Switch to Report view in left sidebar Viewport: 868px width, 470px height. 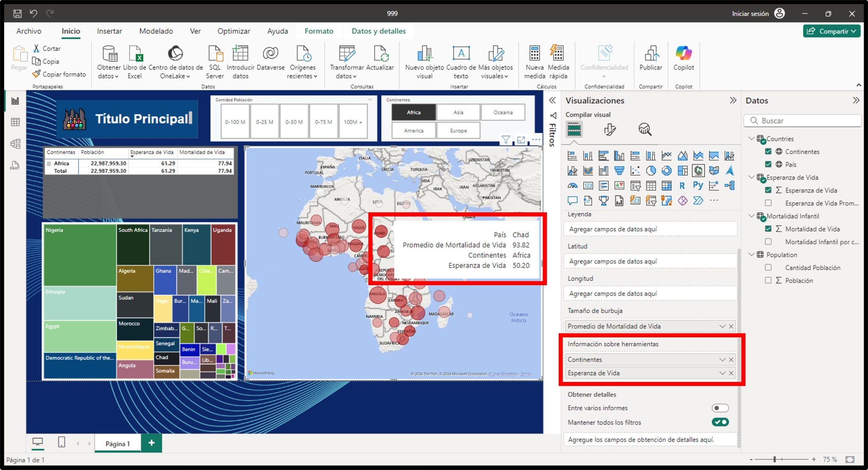(15, 101)
